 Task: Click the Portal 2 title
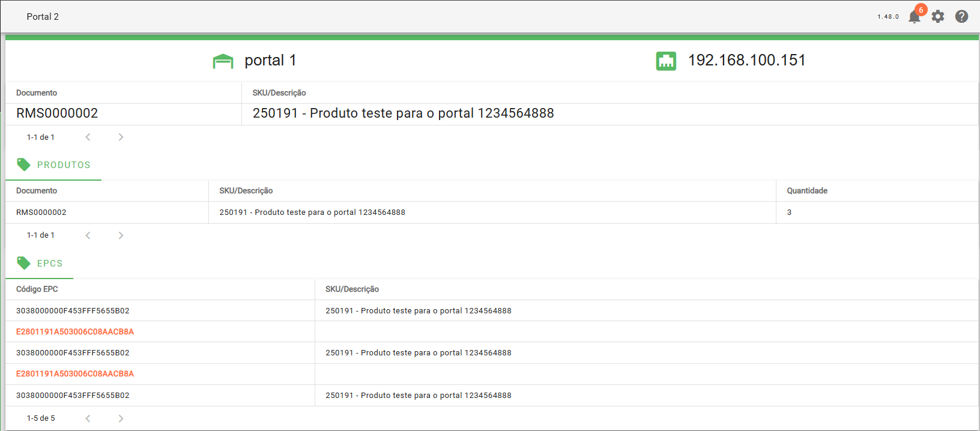(43, 17)
